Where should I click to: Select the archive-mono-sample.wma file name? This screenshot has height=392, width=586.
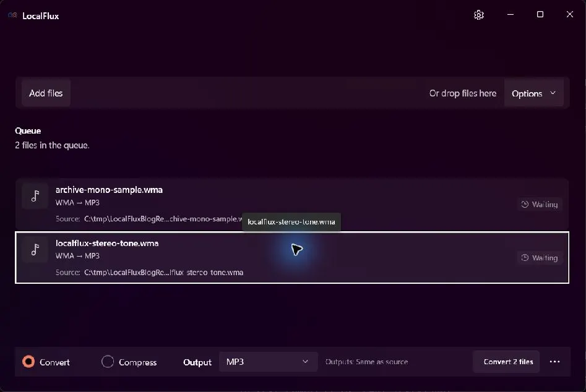click(109, 190)
